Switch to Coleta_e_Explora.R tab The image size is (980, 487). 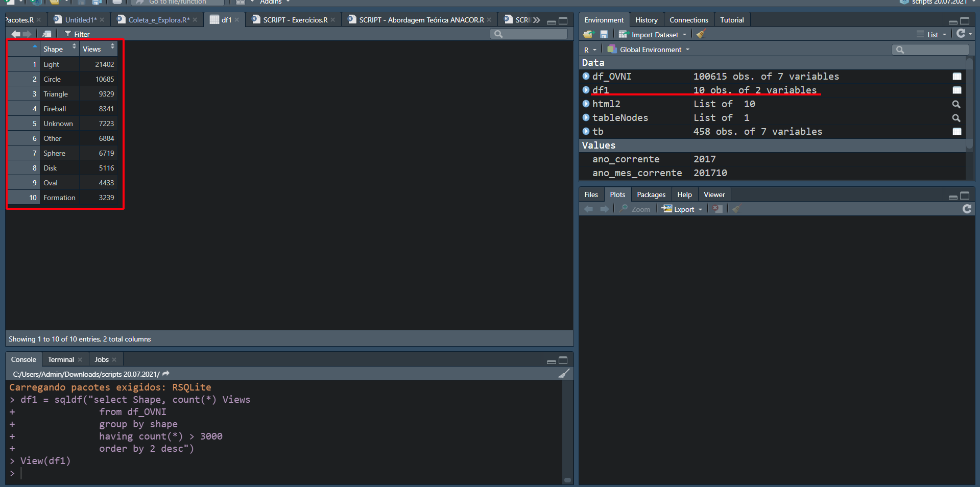pos(158,20)
